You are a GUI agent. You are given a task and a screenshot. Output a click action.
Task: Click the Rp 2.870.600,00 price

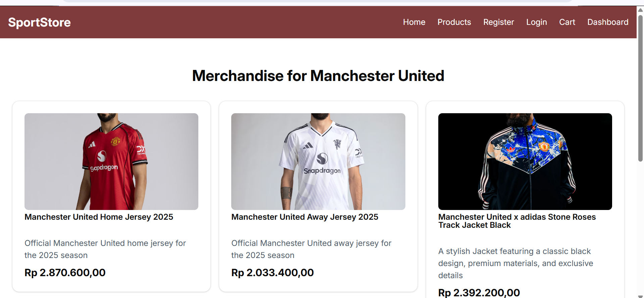[x=65, y=272]
